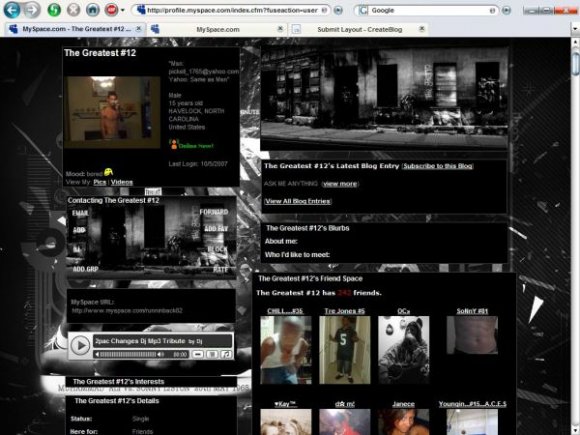Click the bored mood emoticon icon

tap(108, 172)
